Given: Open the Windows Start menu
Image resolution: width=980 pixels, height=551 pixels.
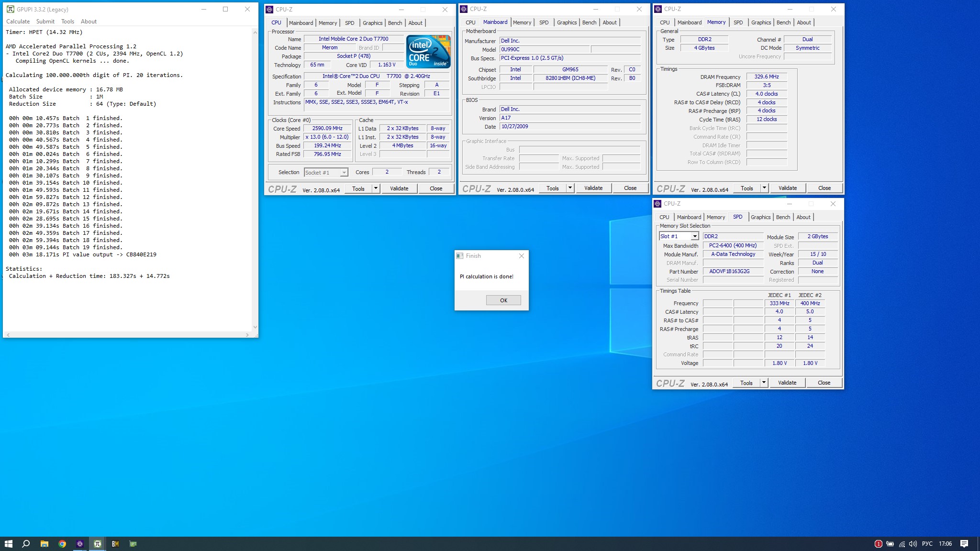Looking at the screenshot, I should click(8, 544).
